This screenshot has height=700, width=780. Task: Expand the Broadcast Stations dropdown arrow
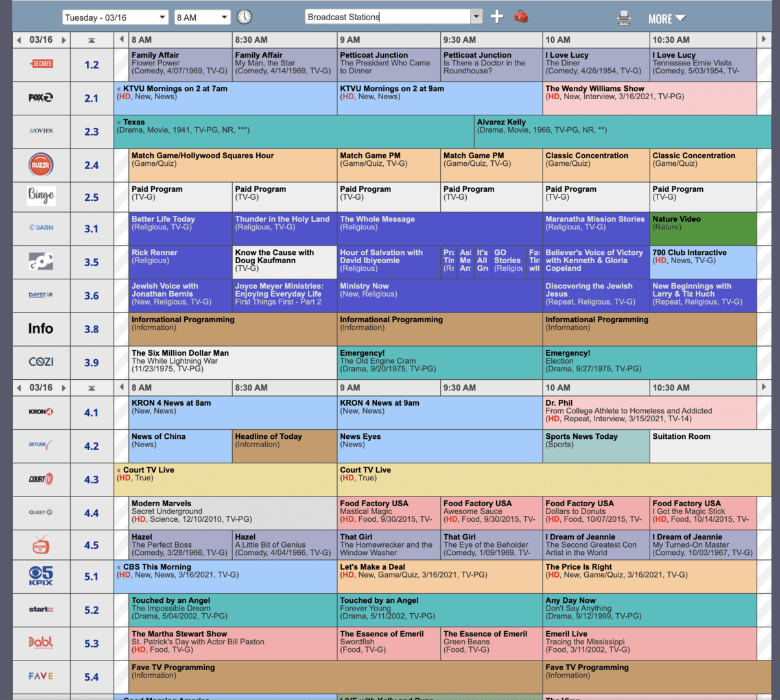pos(477,17)
